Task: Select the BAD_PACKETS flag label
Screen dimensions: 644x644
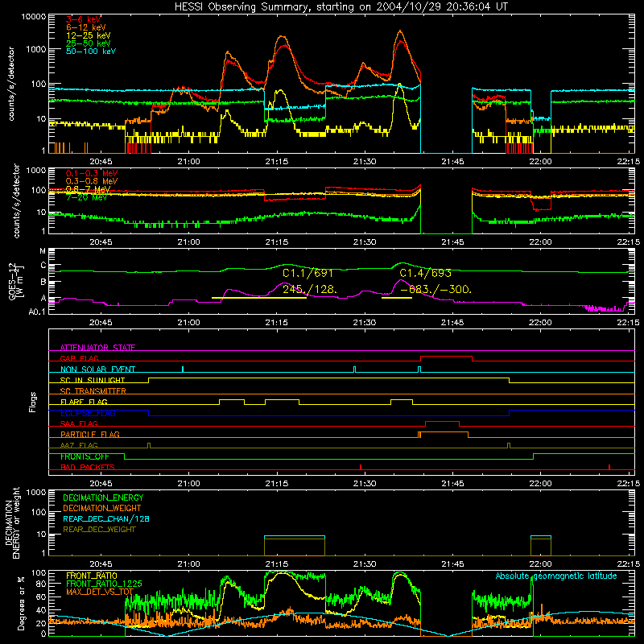Action: (88, 467)
